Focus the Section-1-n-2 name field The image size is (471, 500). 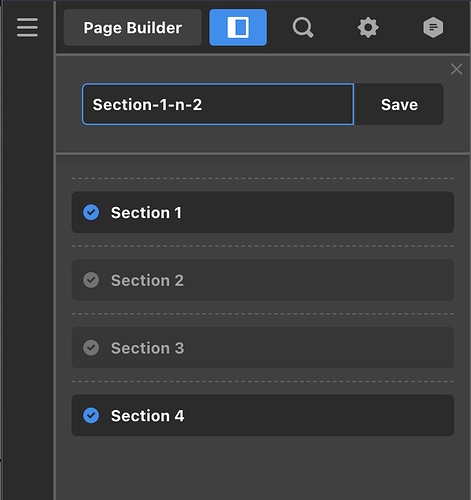(218, 104)
